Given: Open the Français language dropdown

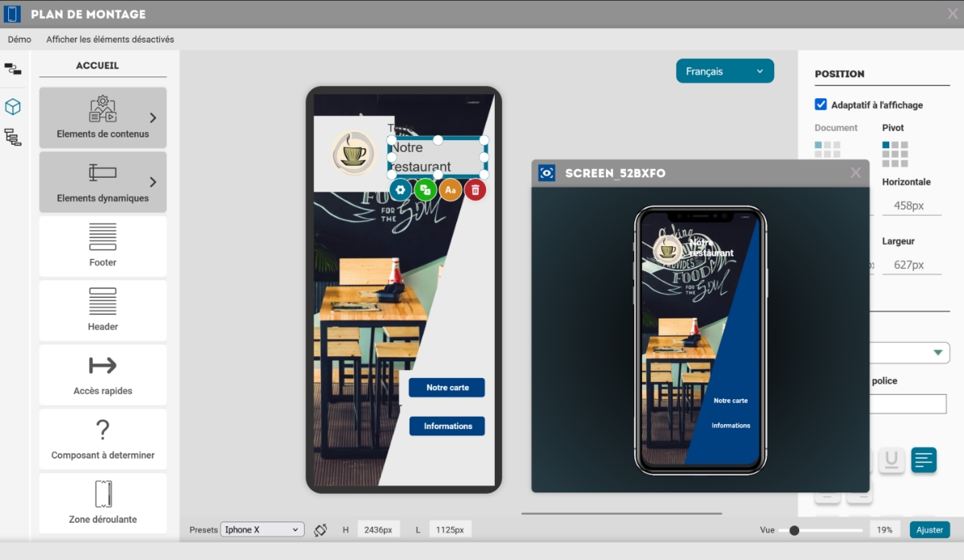Looking at the screenshot, I should click(x=724, y=72).
